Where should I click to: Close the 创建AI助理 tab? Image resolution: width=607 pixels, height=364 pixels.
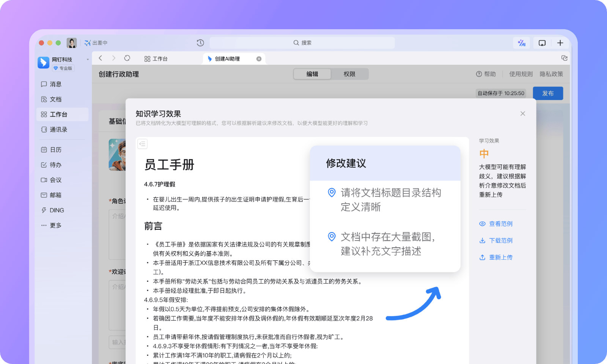[x=259, y=59]
